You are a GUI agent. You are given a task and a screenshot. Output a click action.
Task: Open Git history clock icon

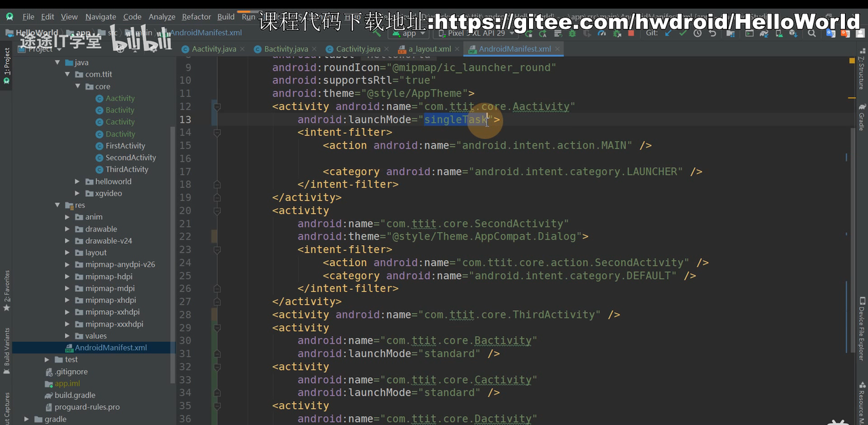tap(697, 33)
